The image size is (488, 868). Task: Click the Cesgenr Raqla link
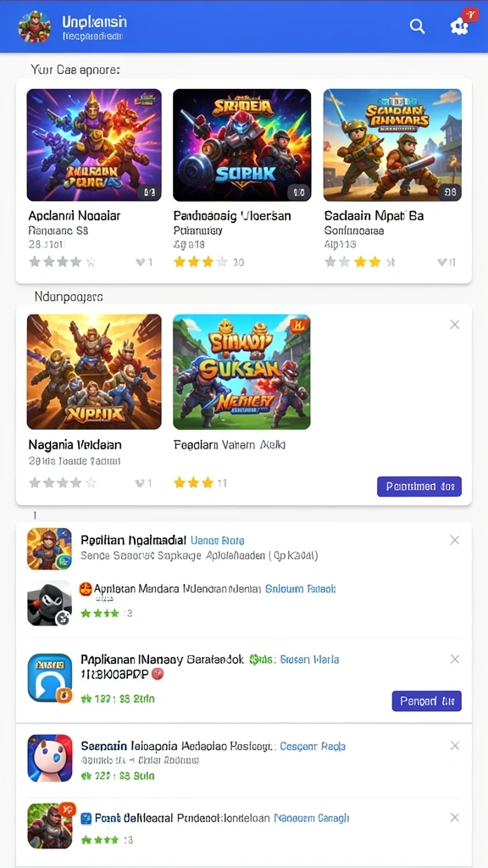point(313,746)
